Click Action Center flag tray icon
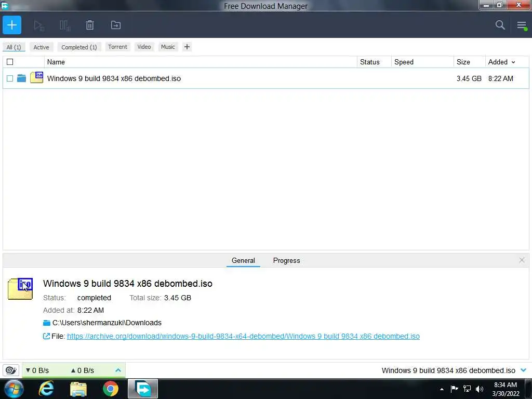 (x=454, y=389)
